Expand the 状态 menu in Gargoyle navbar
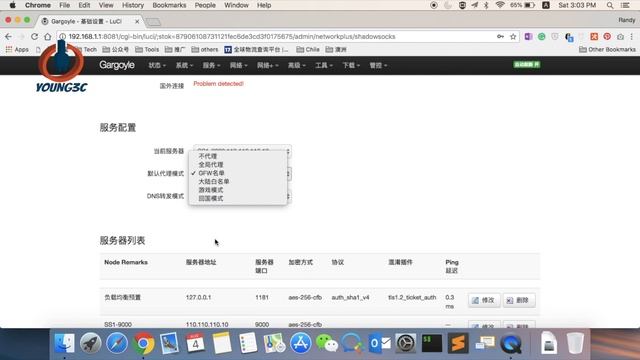The width and height of the screenshot is (640, 360). click(x=157, y=65)
